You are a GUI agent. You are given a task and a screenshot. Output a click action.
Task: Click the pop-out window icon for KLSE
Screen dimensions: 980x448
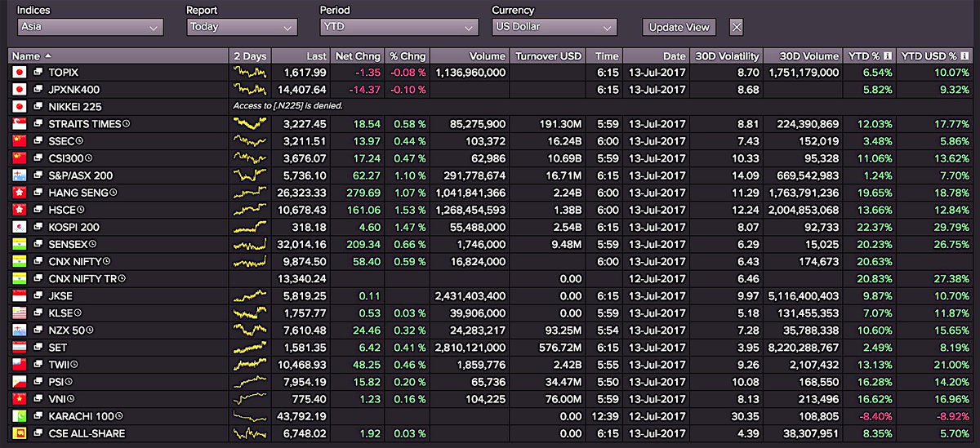tap(38, 313)
